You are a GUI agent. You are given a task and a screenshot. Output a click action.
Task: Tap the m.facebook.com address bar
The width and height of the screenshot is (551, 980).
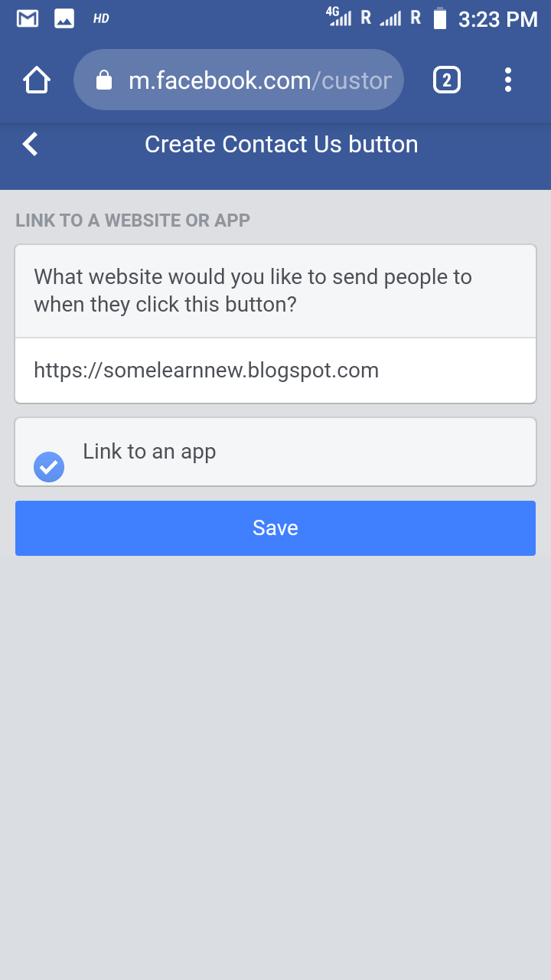pyautogui.click(x=239, y=80)
